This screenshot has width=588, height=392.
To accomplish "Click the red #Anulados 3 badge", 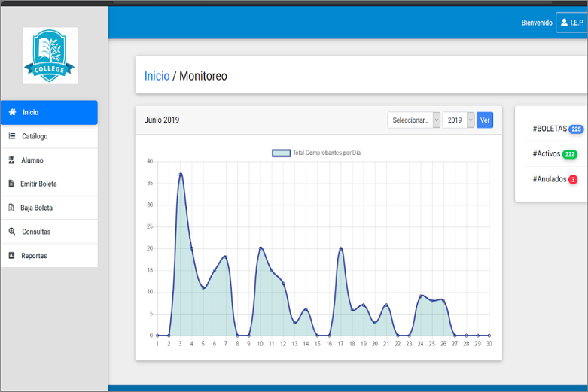I will coord(573,180).
